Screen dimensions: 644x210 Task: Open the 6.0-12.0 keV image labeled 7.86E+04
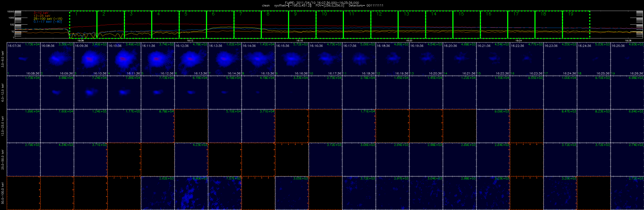coord(124,92)
